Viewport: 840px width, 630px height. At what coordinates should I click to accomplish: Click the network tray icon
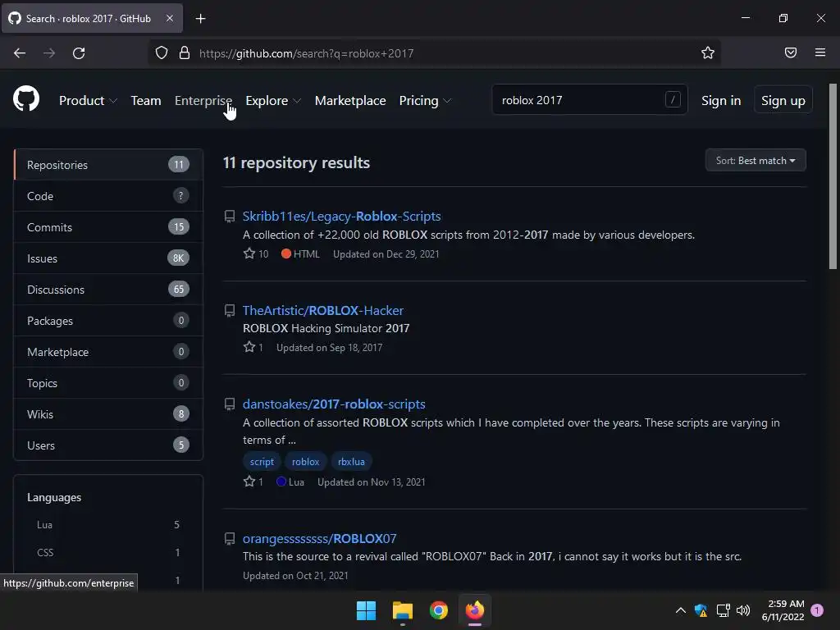pyautogui.click(x=724, y=610)
